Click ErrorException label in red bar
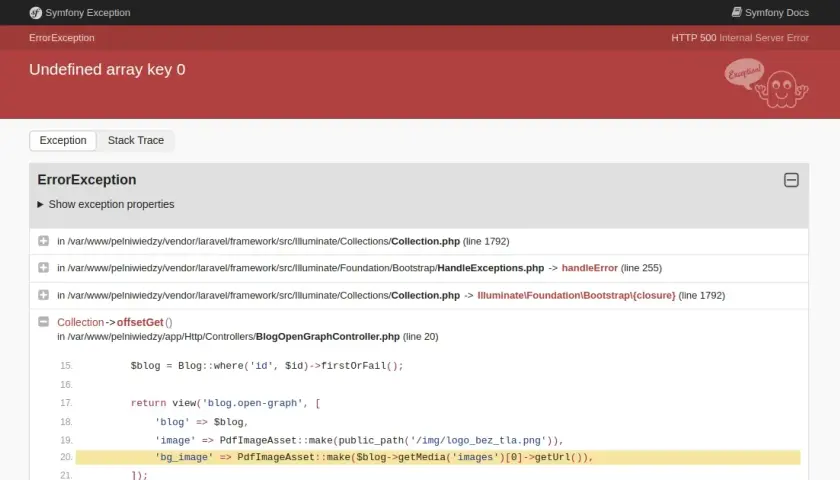Image resolution: width=840 pixels, height=480 pixels. click(62, 38)
